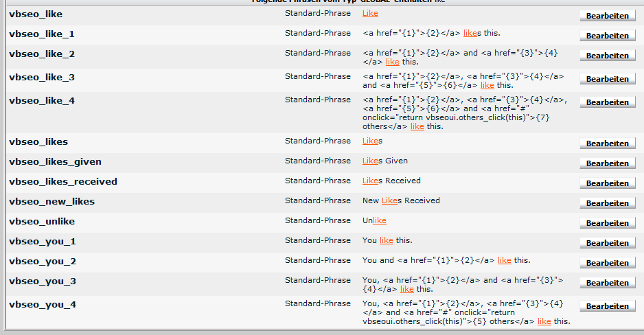Click Bearbeiten for vbseo_unlike
Viewport: 644px width, 335px height.
point(608,223)
